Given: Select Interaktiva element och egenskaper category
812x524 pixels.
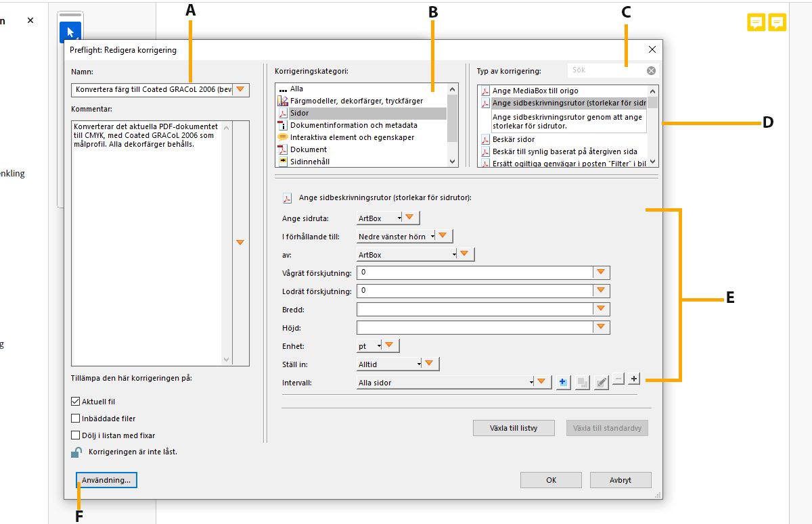Looking at the screenshot, I should point(361,137).
